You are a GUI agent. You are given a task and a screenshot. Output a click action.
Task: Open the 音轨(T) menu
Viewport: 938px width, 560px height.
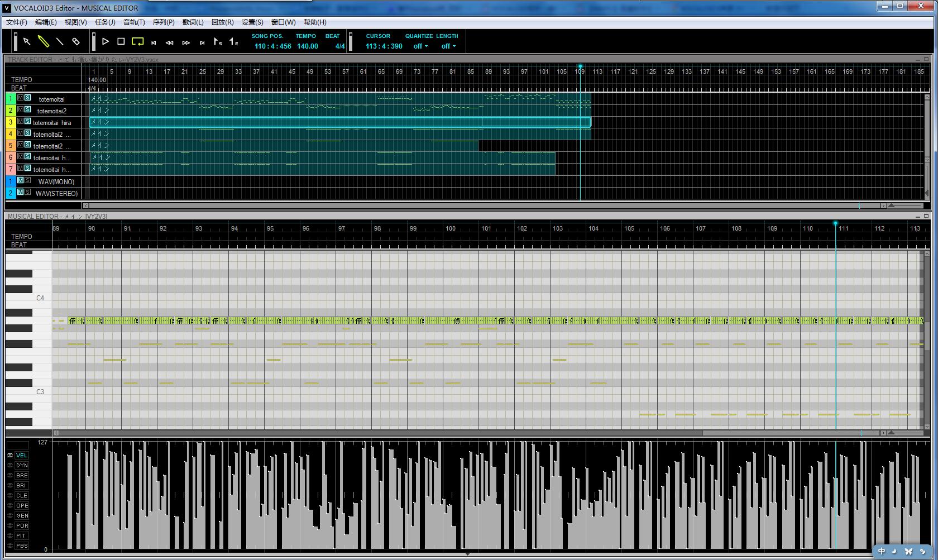click(x=134, y=22)
